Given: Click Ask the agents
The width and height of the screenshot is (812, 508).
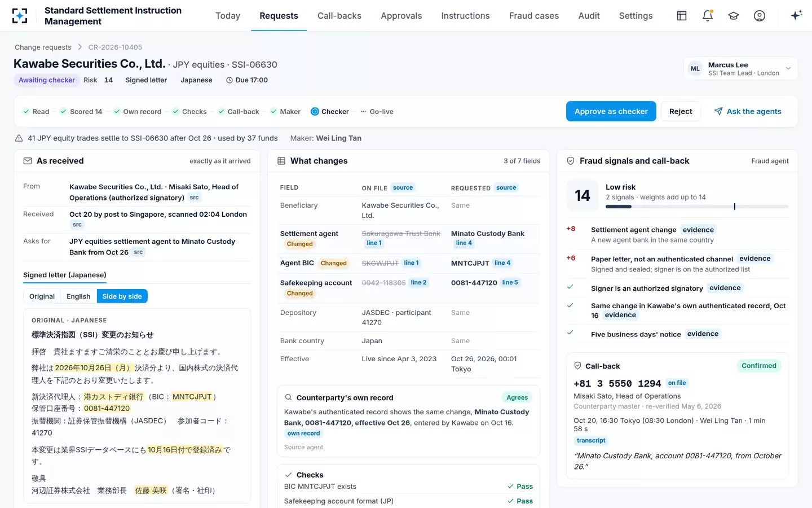Looking at the screenshot, I should tap(748, 111).
